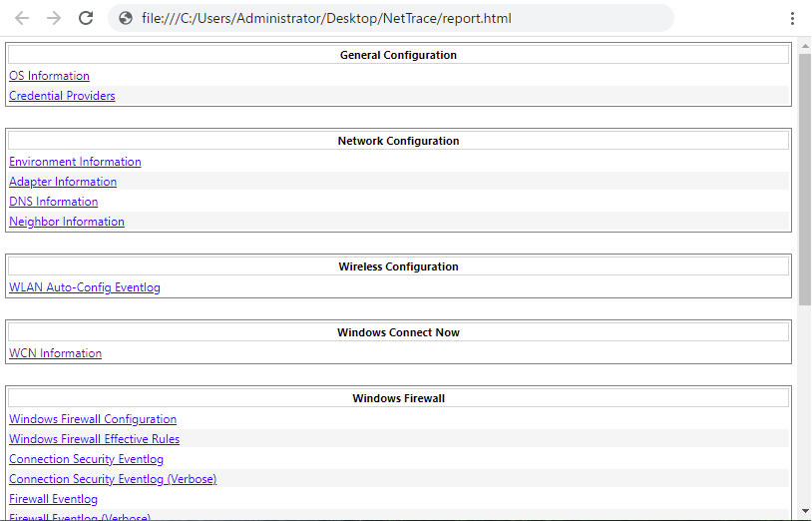Viewport: 812px width, 521px height.
Task: Open the Windows Firewall Effective Rules link
Action: (94, 438)
